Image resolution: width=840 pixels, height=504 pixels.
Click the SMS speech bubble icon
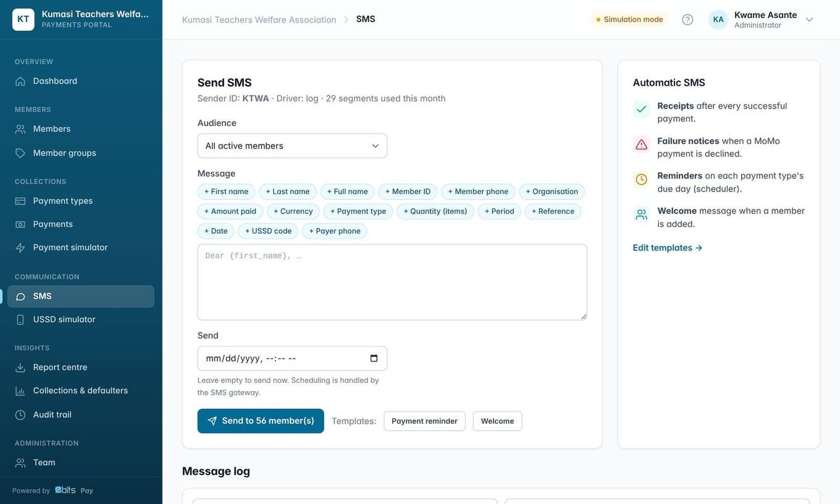[x=20, y=296]
